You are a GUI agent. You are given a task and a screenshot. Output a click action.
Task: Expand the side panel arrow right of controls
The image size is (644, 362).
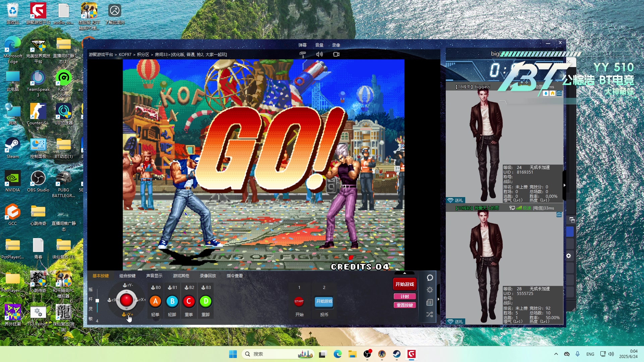[438, 299]
